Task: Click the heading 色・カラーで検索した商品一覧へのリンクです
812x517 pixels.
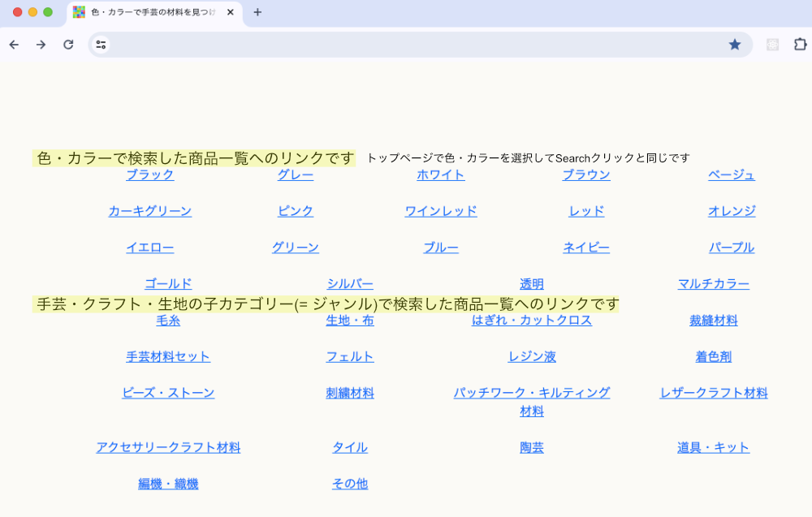Action: (x=194, y=158)
